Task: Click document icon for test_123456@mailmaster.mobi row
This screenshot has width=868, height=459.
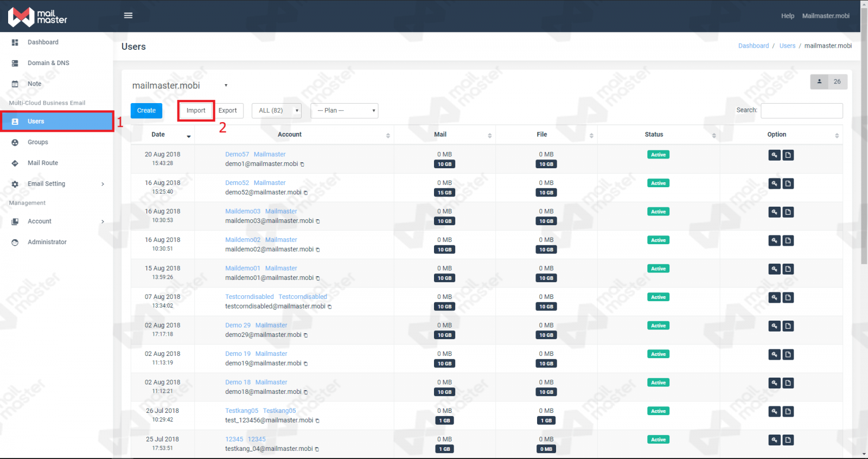Action: [x=788, y=411]
